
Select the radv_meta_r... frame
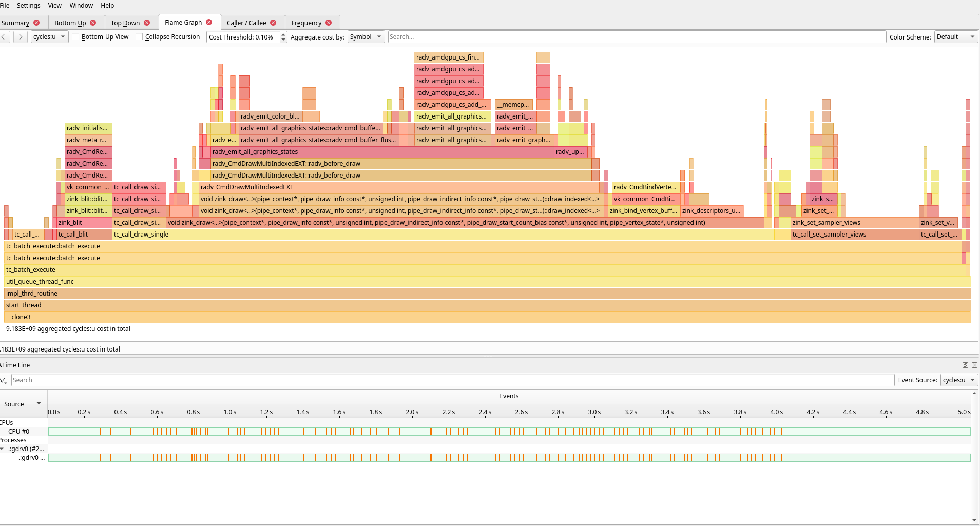pyautogui.click(x=89, y=140)
